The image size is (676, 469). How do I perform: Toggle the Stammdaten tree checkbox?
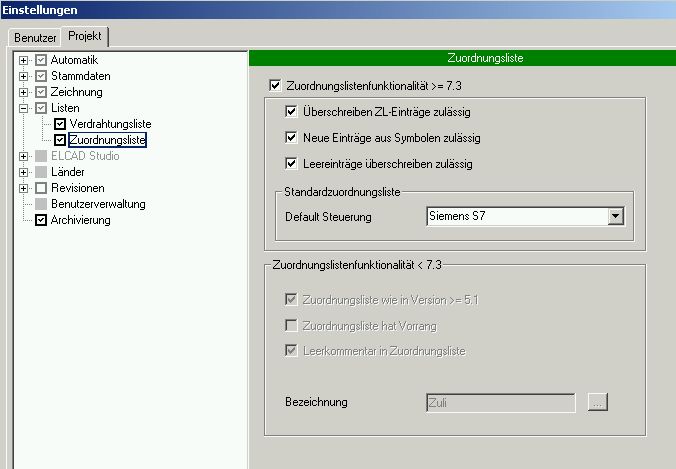point(41,76)
